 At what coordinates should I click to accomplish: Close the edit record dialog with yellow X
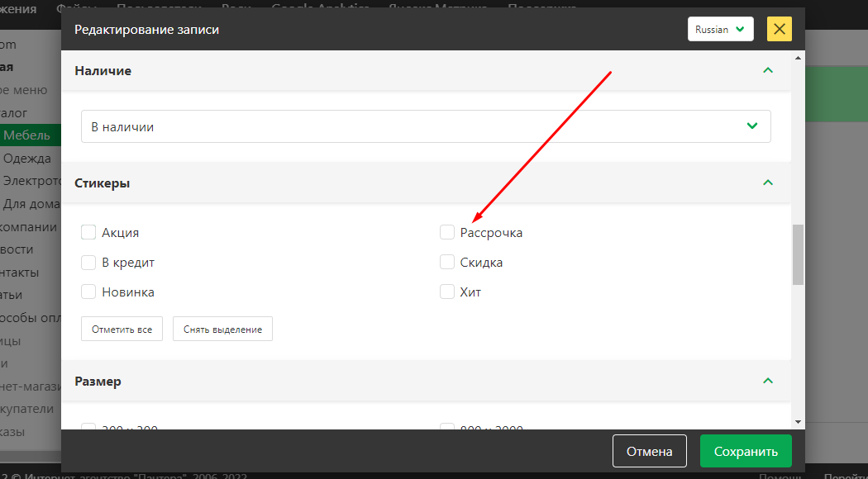pyautogui.click(x=779, y=29)
